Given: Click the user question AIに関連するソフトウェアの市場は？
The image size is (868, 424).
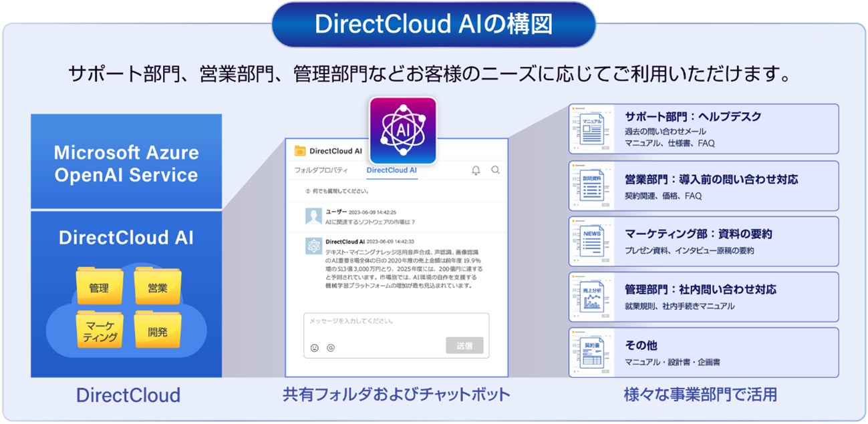Looking at the screenshot, I should [x=371, y=222].
